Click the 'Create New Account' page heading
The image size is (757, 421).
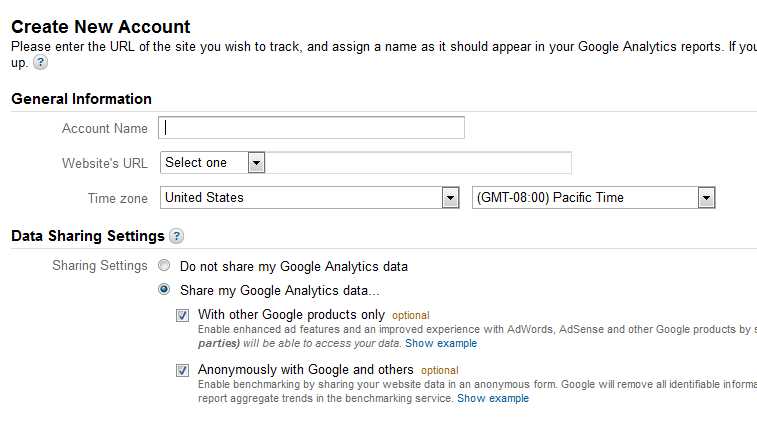(101, 27)
